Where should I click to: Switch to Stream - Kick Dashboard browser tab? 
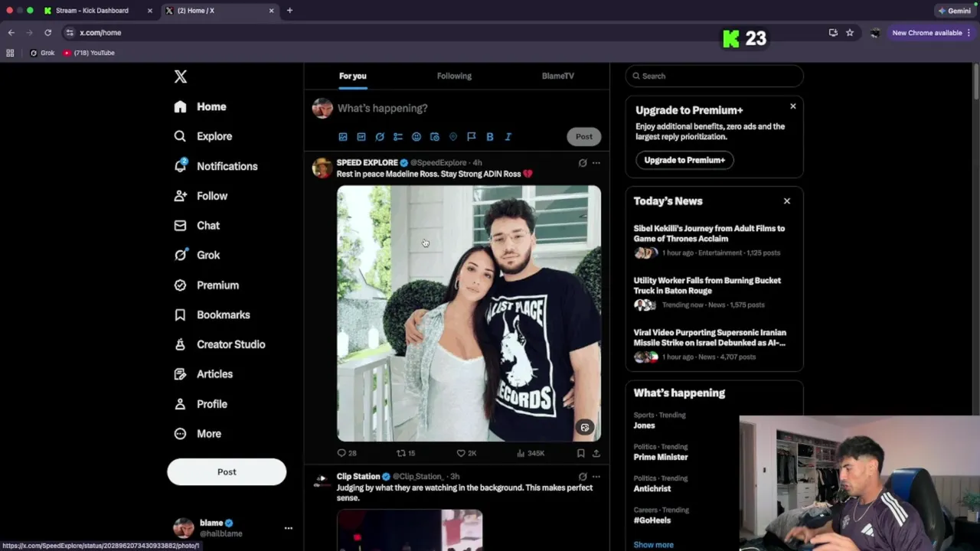click(92, 11)
